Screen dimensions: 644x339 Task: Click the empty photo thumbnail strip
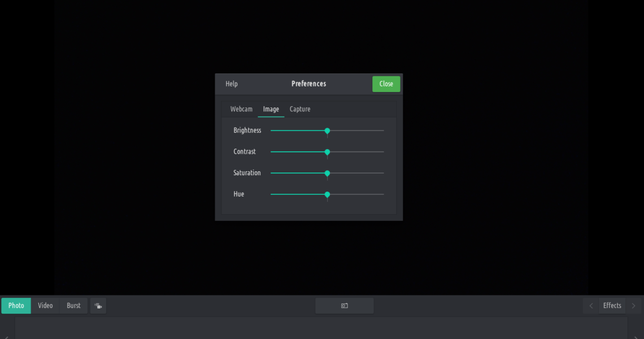[321, 328]
